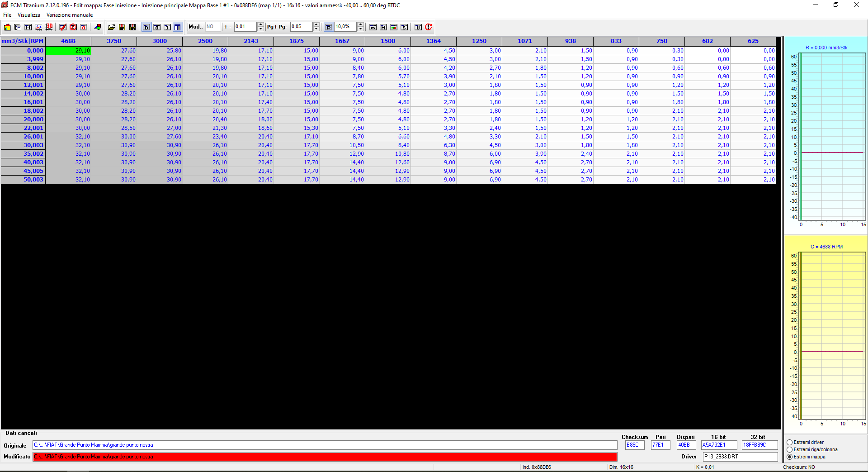Open the Variazione manuale menu
868x472 pixels.
click(70, 15)
